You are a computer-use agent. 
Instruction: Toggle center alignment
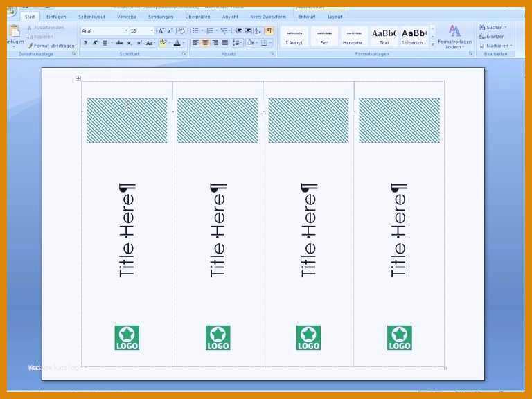(x=205, y=43)
